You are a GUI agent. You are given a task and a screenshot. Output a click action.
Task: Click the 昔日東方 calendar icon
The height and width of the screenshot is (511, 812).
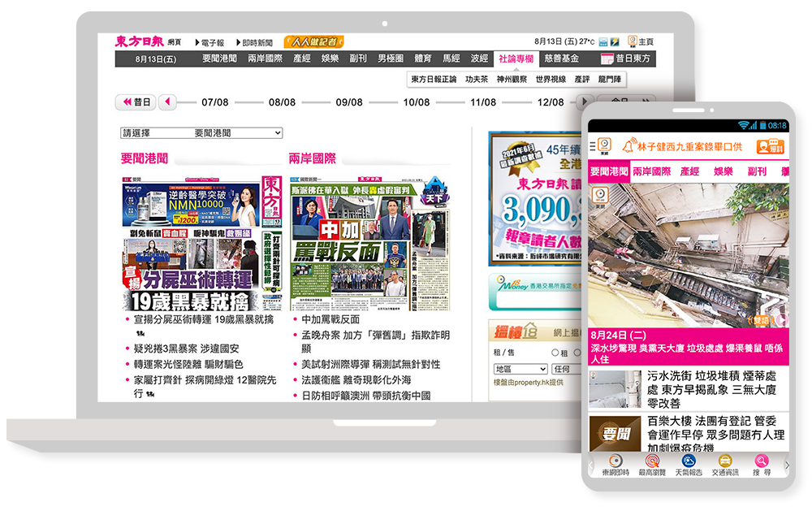pyautogui.click(x=607, y=58)
